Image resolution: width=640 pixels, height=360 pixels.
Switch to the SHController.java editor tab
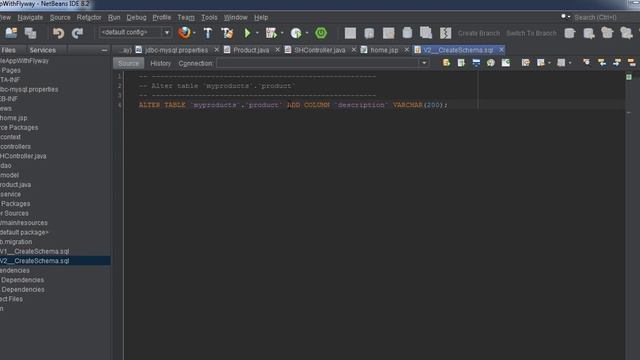pyautogui.click(x=320, y=50)
